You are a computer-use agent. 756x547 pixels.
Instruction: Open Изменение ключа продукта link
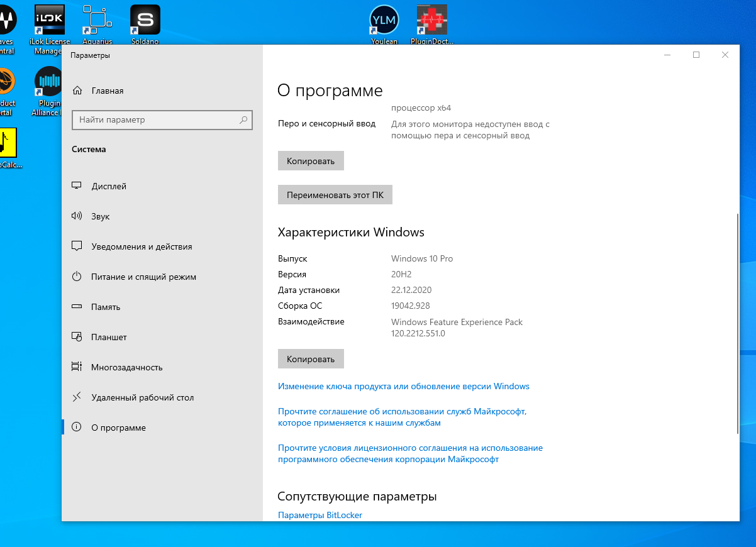pyautogui.click(x=404, y=387)
